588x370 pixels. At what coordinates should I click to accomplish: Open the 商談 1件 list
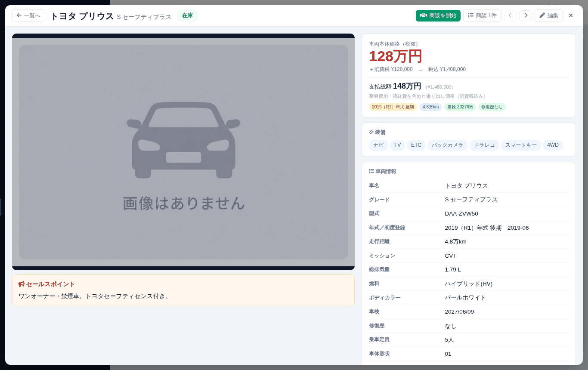click(x=482, y=15)
